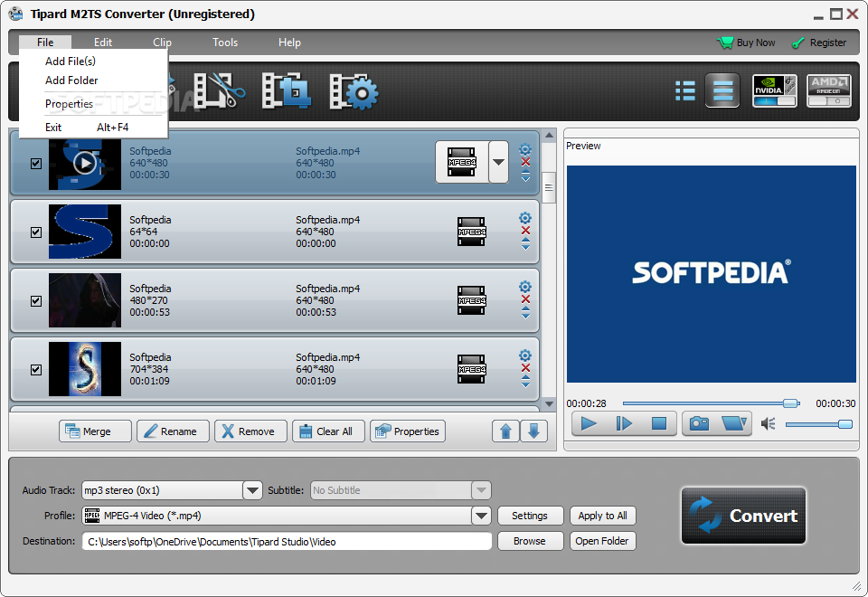The width and height of the screenshot is (868, 597).
Task: Open the snapshot folder icon in preview
Action: point(734,423)
